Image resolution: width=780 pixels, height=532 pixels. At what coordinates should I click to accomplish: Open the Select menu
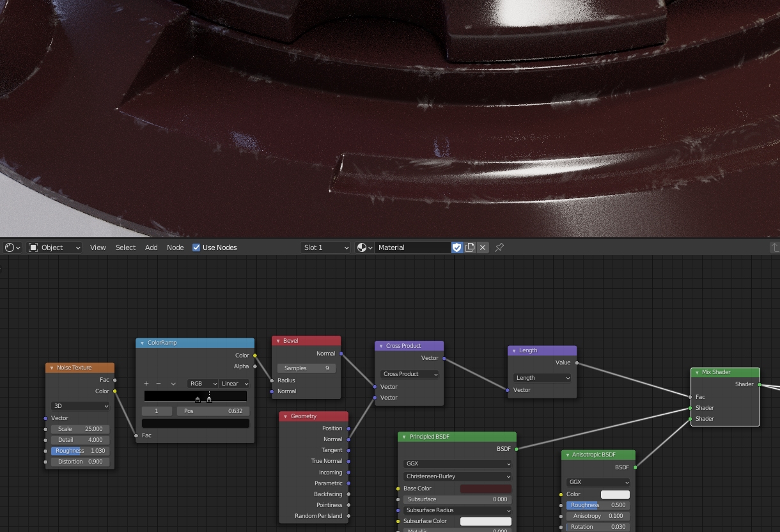click(x=125, y=247)
